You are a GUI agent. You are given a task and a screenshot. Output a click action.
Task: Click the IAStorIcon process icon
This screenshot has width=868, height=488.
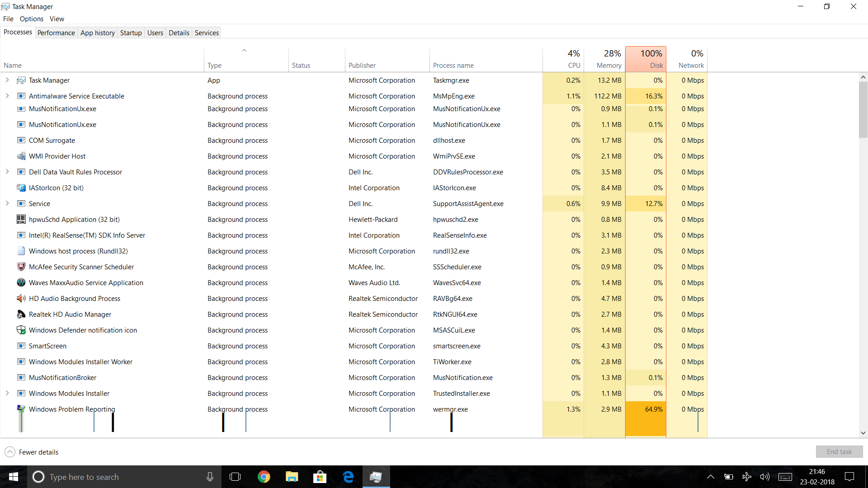pos(21,188)
